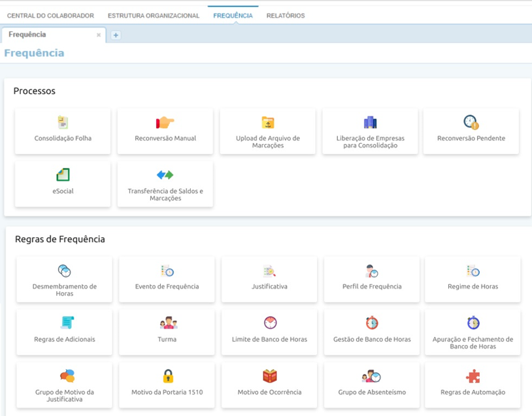532x416 pixels.
Task: Click the Perfil de Frequência label
Action: pyautogui.click(x=372, y=287)
